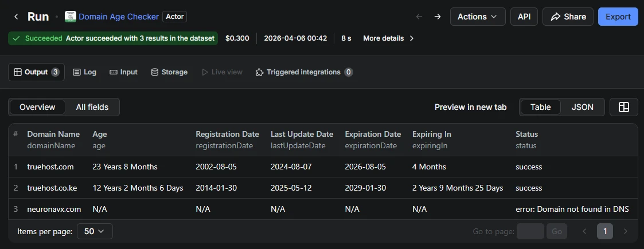Click the Domain Name column header

[53, 134]
